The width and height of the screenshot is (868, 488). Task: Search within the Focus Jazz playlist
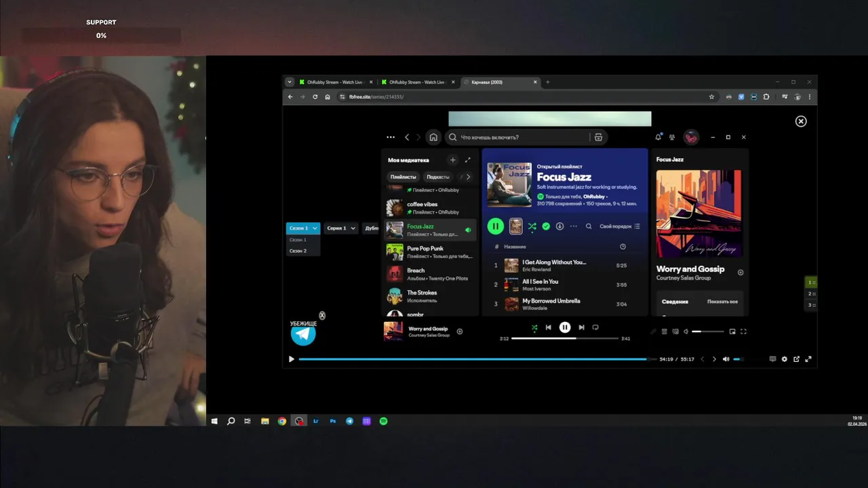click(589, 226)
